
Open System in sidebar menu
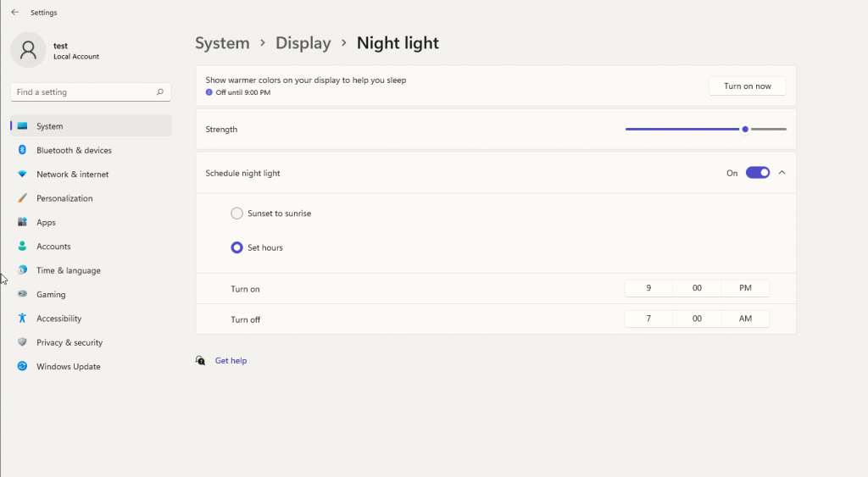pos(91,125)
